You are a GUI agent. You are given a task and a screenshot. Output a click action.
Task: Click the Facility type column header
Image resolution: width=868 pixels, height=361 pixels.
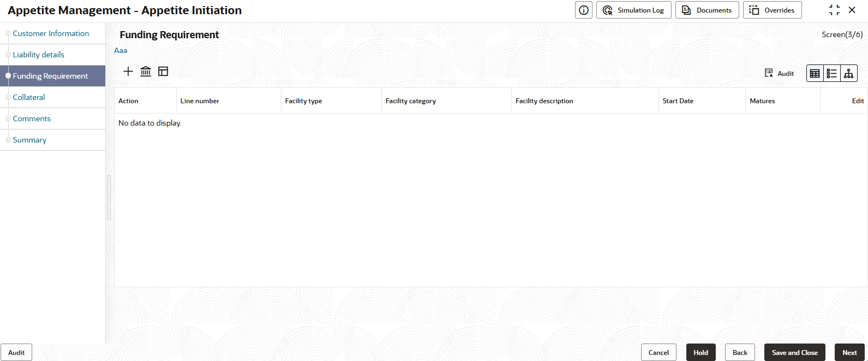331,101
